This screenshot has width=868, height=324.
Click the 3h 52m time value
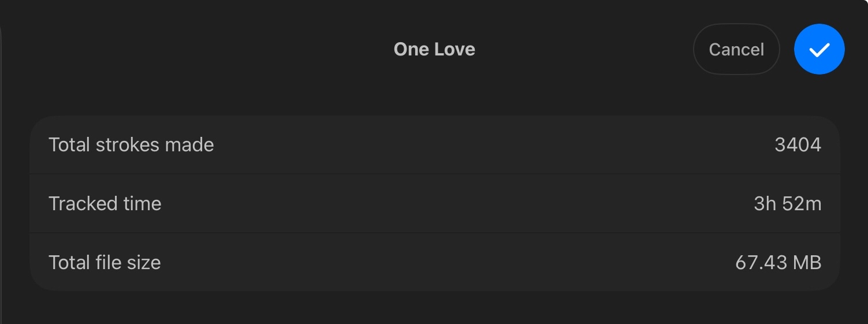787,203
